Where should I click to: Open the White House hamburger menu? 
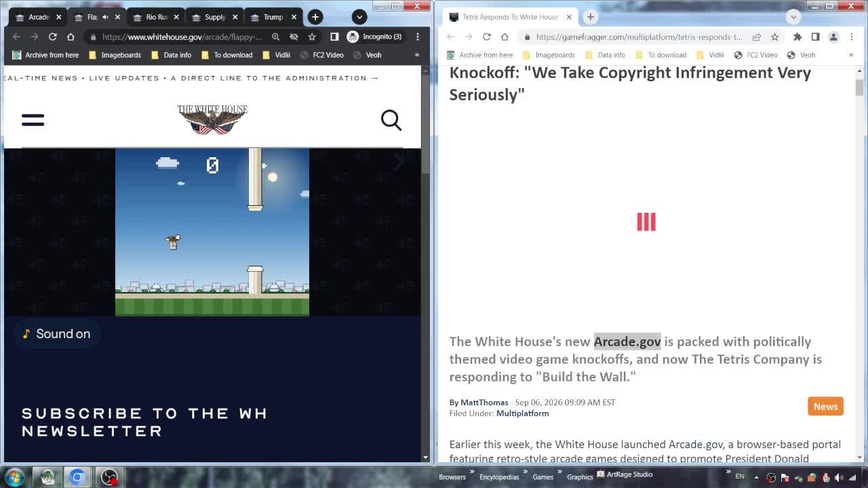(33, 120)
